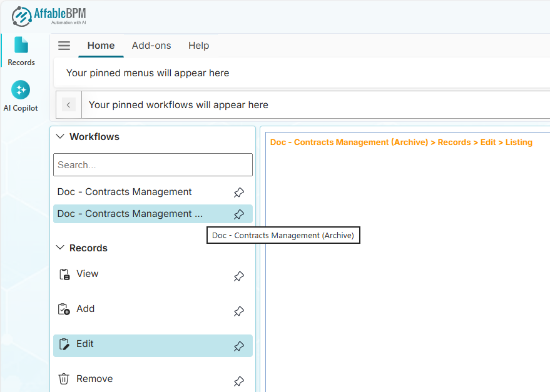Collapse the Workflows section
The width and height of the screenshot is (550, 392).
61,137
